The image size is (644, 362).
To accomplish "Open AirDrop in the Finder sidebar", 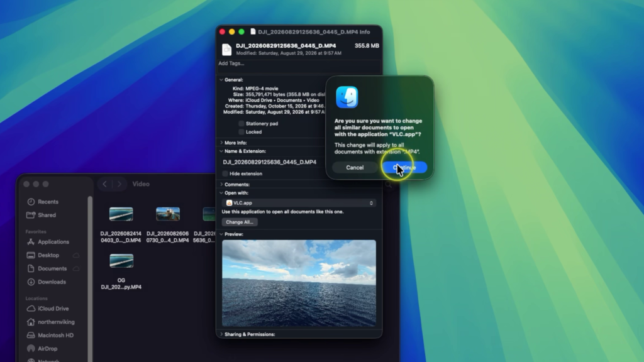I will click(x=42, y=348).
